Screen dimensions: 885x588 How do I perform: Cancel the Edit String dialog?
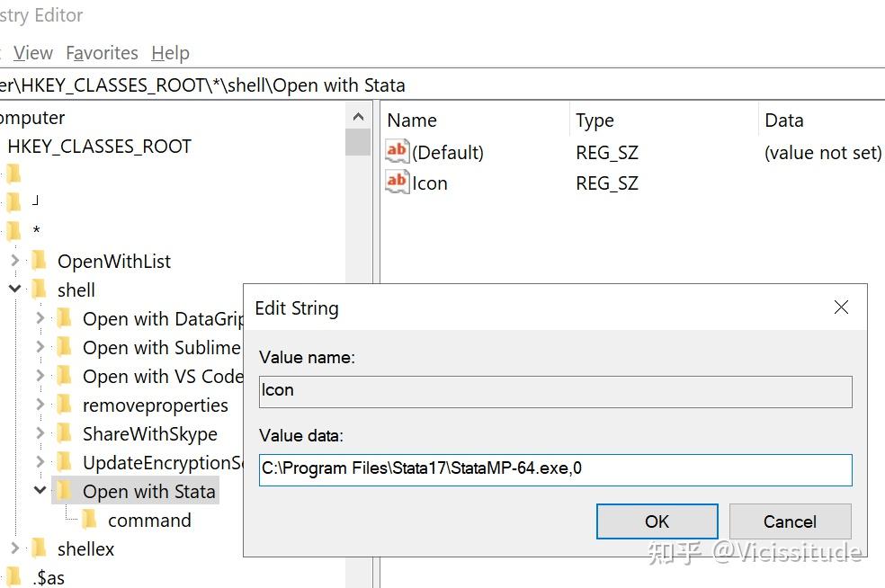click(790, 521)
